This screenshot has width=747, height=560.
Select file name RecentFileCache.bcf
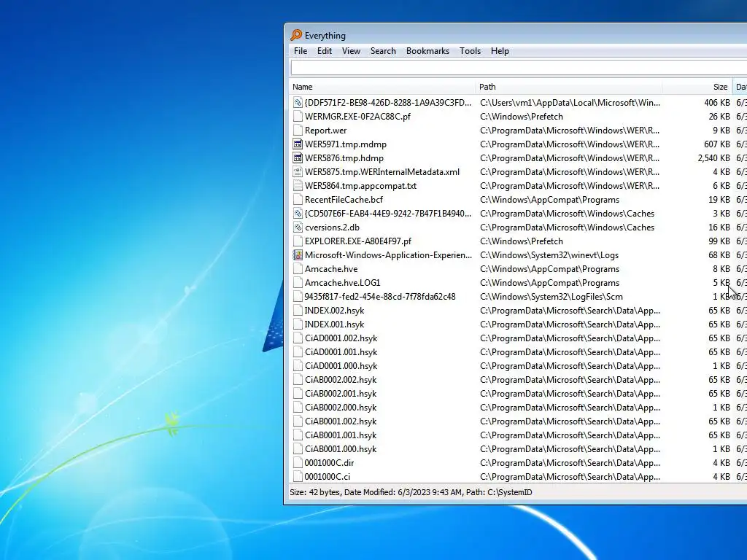click(344, 200)
